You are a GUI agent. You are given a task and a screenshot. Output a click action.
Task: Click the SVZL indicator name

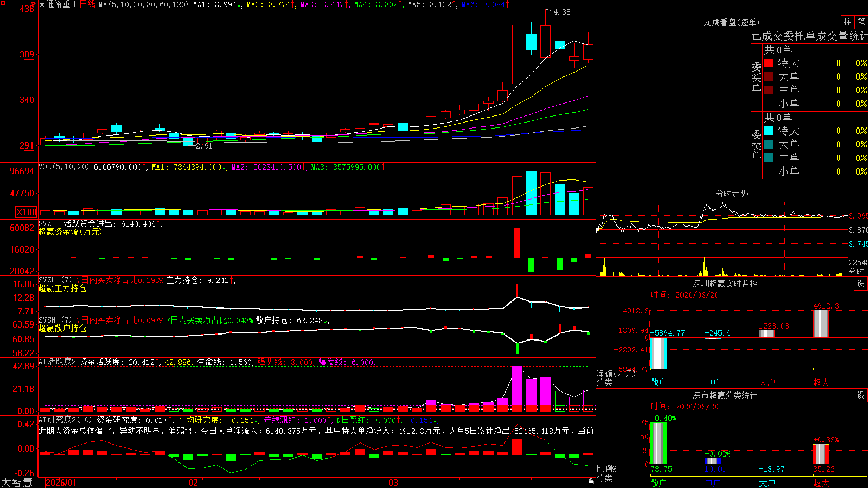47,280
